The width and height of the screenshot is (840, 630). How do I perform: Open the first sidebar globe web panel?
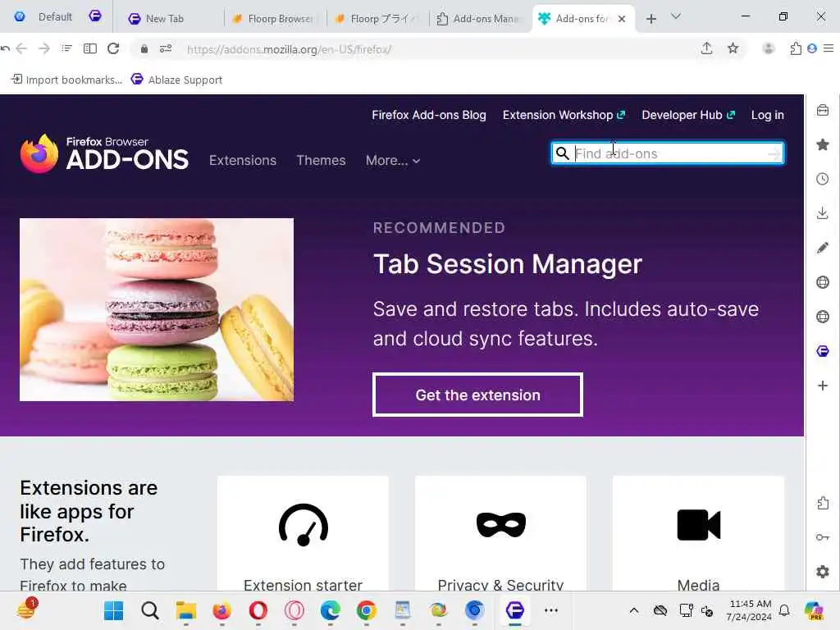coord(823,282)
